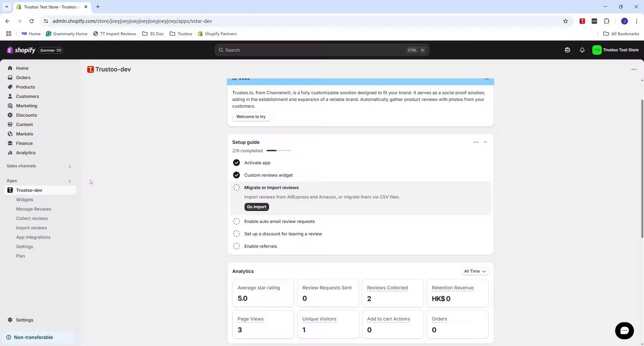Open the notifications bell icon
Viewport: 644px width, 346px height.
point(582,50)
